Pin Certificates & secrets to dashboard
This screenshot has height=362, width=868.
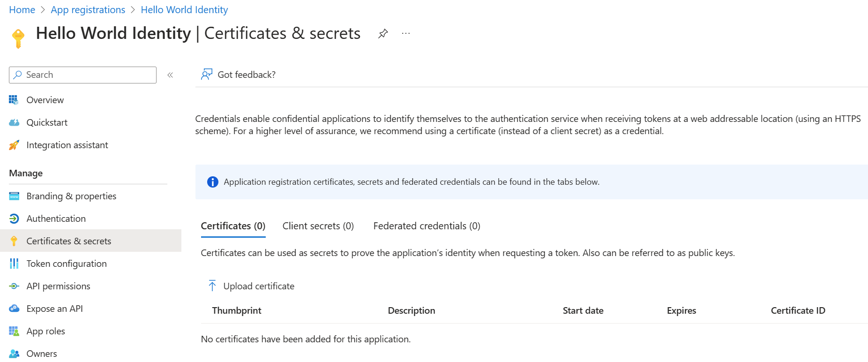383,33
